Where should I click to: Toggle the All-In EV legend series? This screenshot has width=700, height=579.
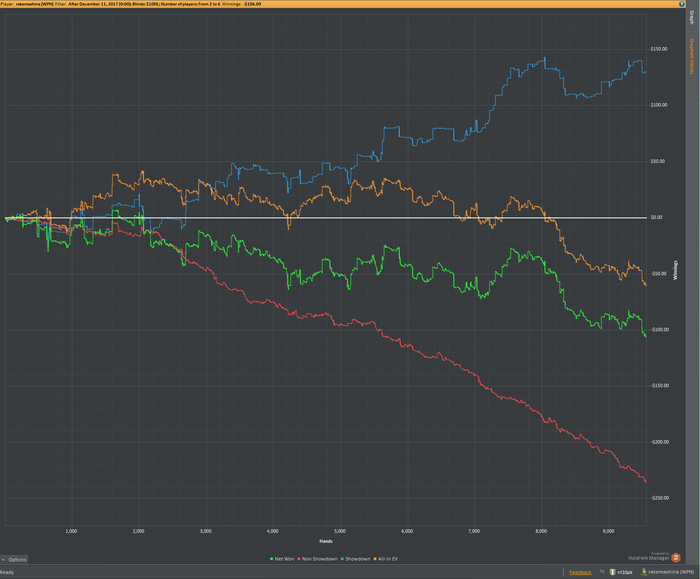click(386, 559)
